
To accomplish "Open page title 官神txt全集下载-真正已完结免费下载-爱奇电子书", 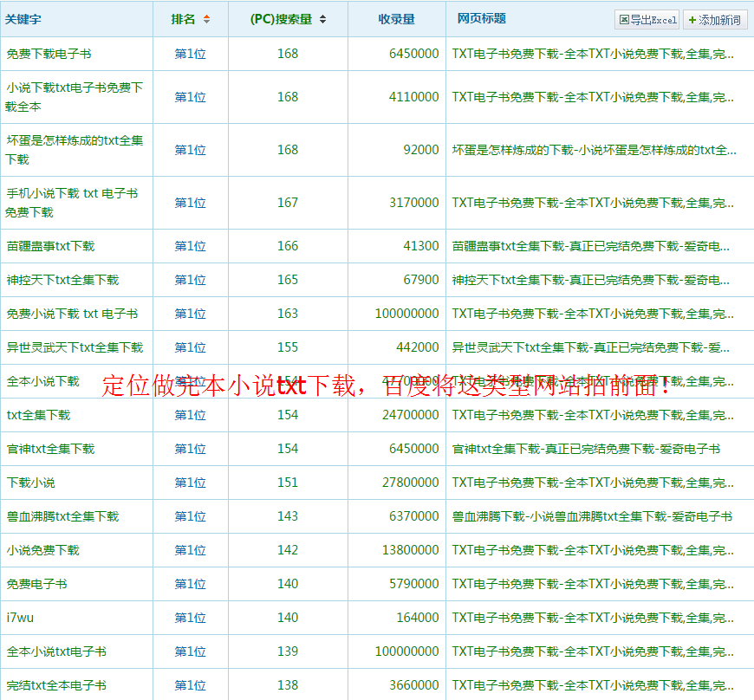I will (x=586, y=449).
